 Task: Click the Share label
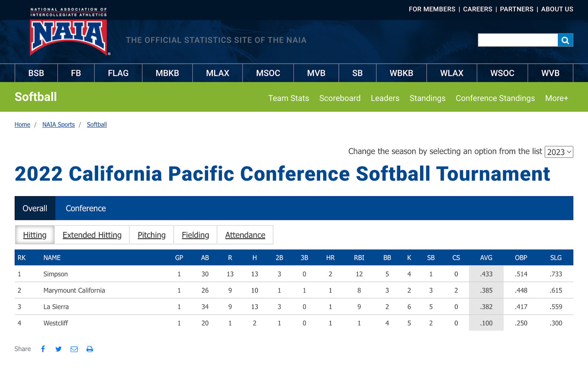click(23, 349)
